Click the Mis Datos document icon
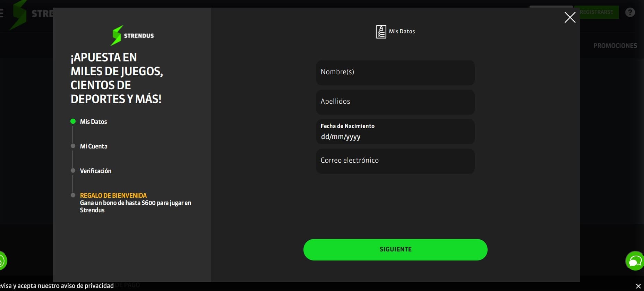 tap(381, 32)
